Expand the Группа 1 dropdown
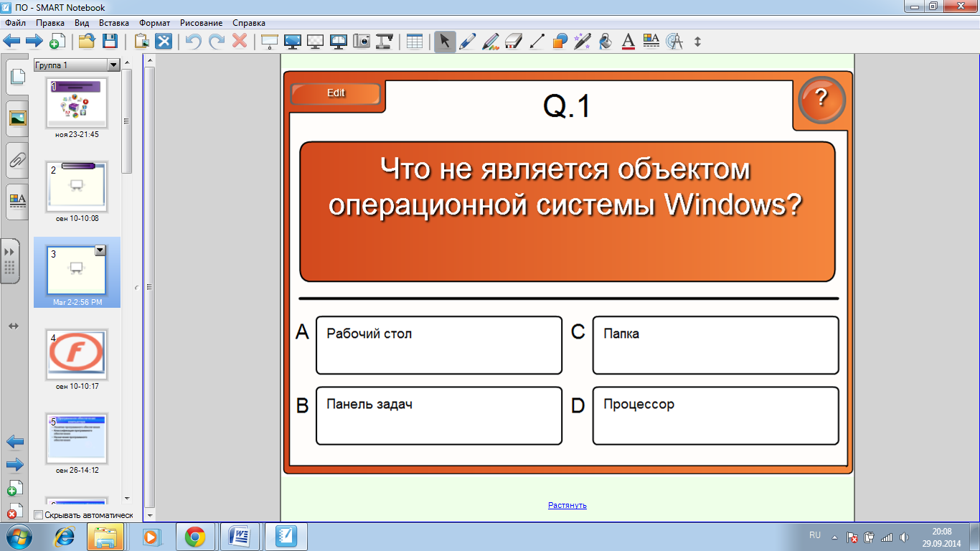Screen dimensions: 980x551 click(x=113, y=65)
